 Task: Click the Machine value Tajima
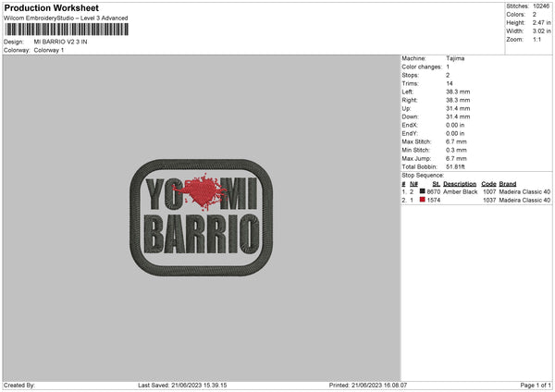[455, 58]
